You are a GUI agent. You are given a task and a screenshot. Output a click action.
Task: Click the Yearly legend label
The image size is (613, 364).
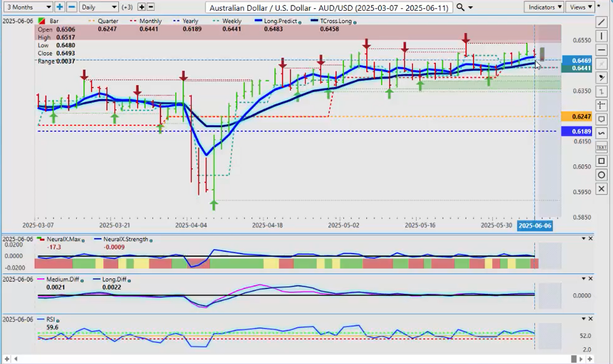click(x=190, y=21)
